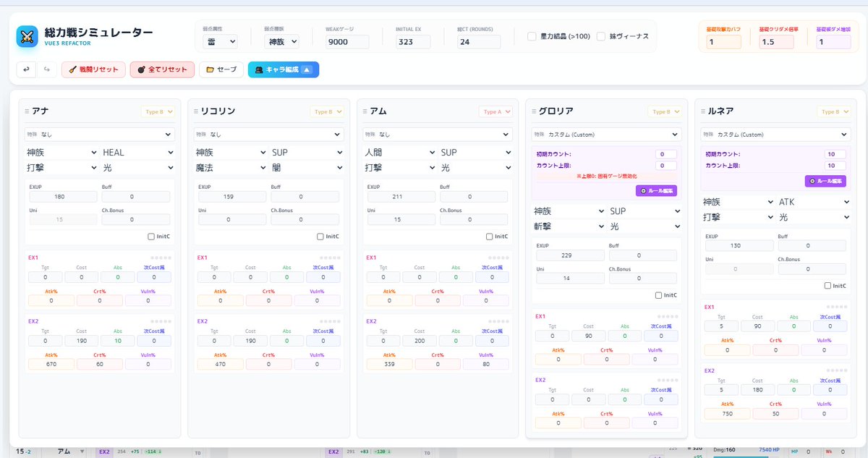Toggle InitC checkbox for グロリア

point(659,295)
